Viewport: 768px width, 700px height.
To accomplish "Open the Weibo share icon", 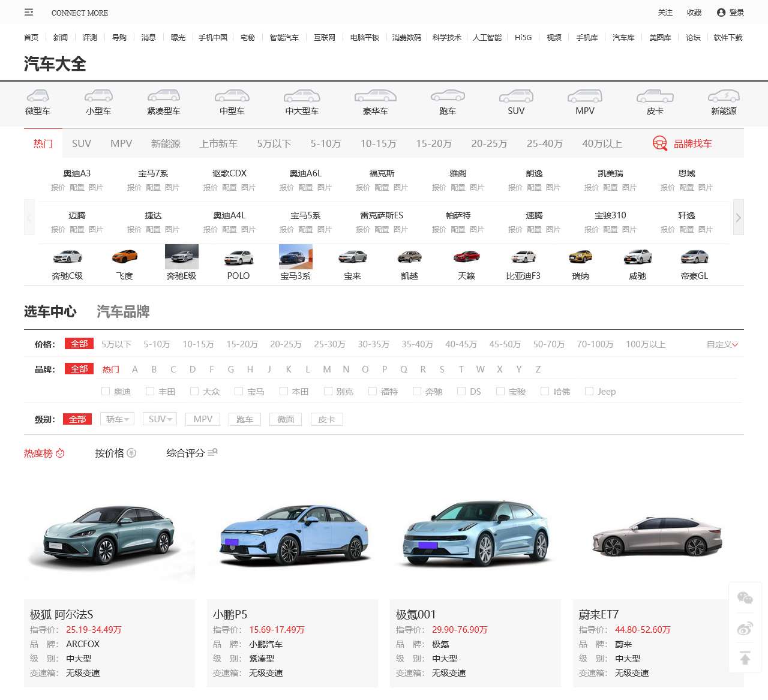I will (745, 628).
